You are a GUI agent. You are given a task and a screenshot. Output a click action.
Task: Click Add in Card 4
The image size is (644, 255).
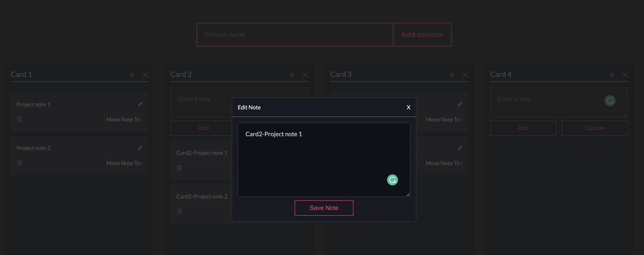523,128
